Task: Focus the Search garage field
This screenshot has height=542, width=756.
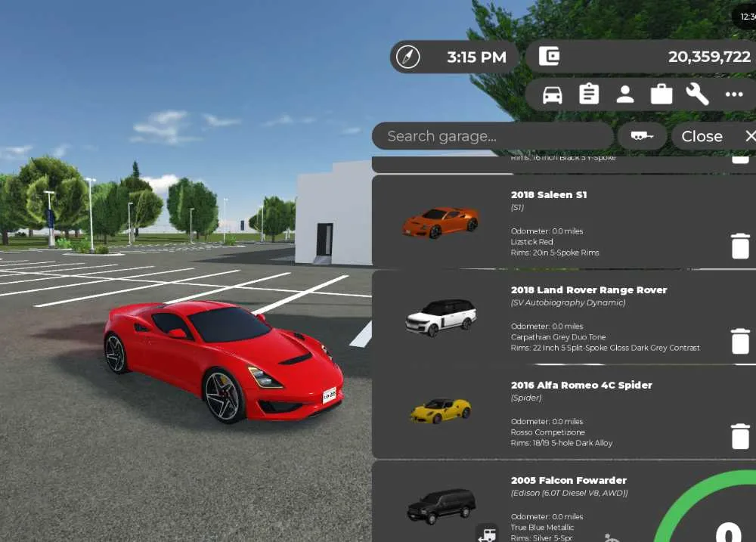Action: click(x=492, y=136)
